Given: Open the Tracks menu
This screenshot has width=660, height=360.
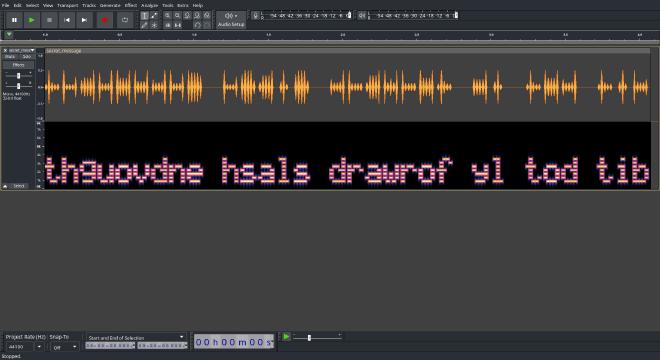Looking at the screenshot, I should click(x=89, y=5).
